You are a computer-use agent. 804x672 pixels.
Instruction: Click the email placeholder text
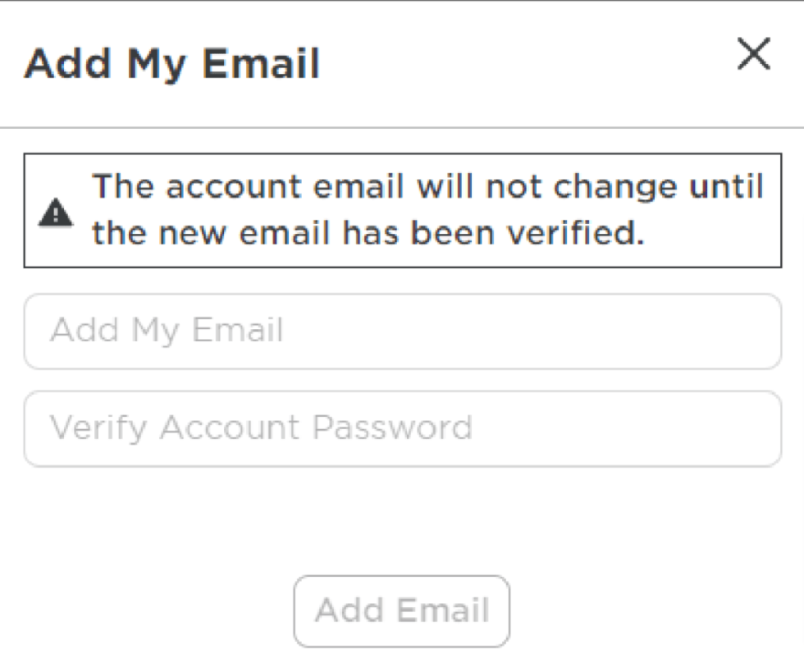click(x=167, y=331)
